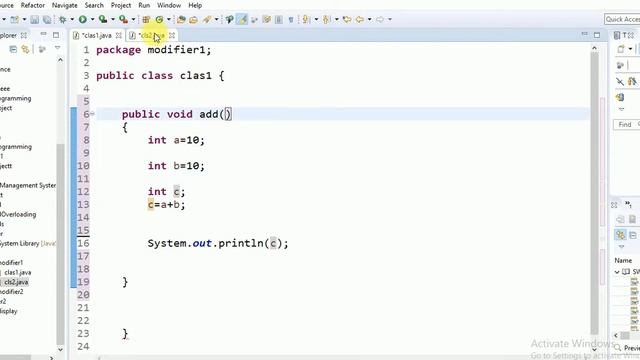Click the Back navigation arrow icon
This screenshot has height=360, width=640.
click(x=360, y=19)
